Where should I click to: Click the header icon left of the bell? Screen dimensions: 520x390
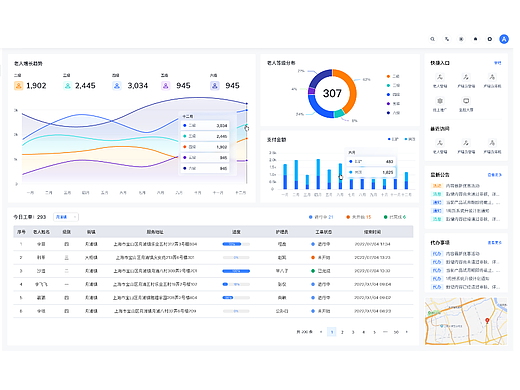(461, 39)
